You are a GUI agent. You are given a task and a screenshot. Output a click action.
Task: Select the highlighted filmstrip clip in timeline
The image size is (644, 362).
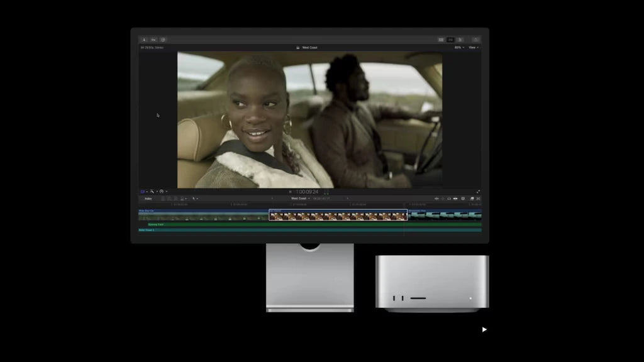338,216
